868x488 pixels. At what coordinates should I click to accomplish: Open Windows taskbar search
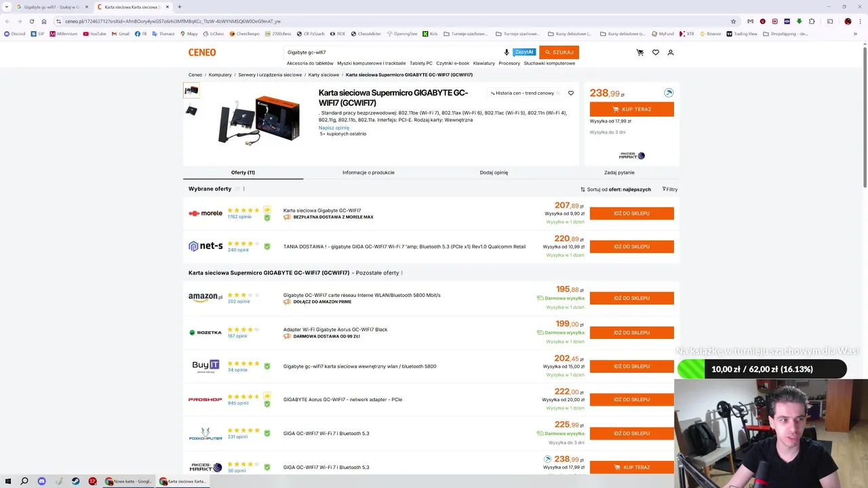pyautogui.click(x=24, y=481)
